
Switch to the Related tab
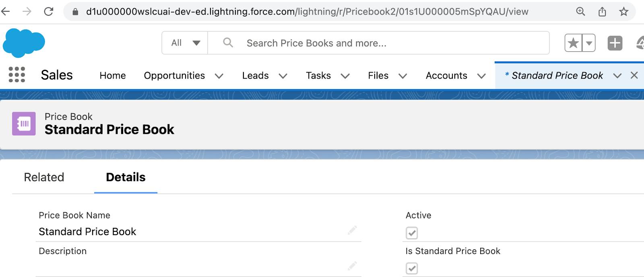44,177
